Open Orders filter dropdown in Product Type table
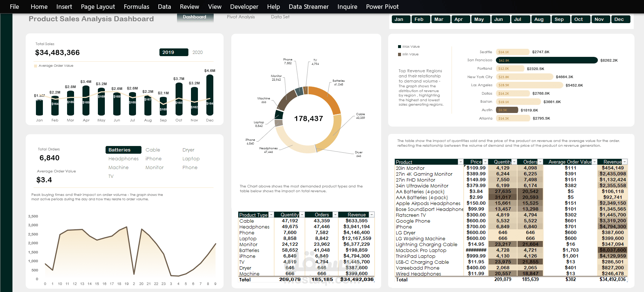Screen dimensions: 644x292 click(x=335, y=215)
